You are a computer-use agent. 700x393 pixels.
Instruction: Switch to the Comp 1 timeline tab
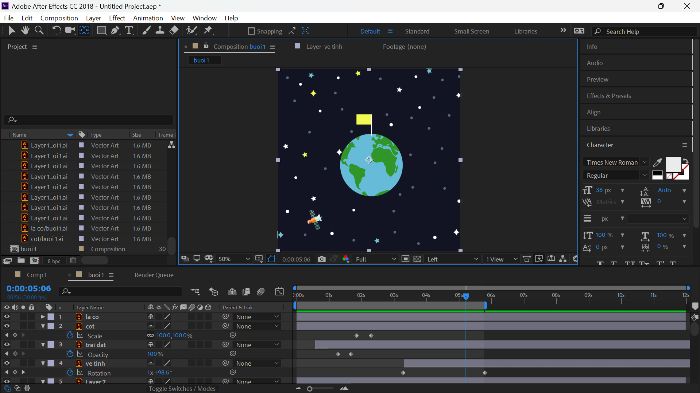click(36, 275)
